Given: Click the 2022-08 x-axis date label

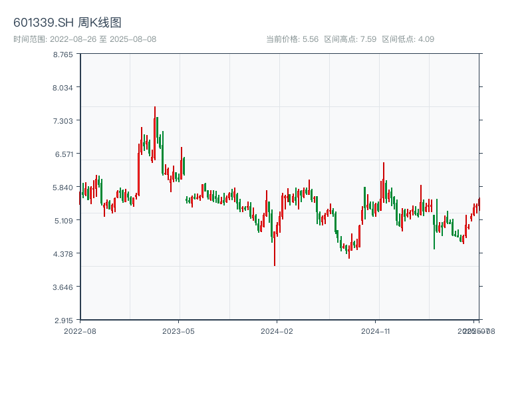Looking at the screenshot, I should click(x=80, y=331).
